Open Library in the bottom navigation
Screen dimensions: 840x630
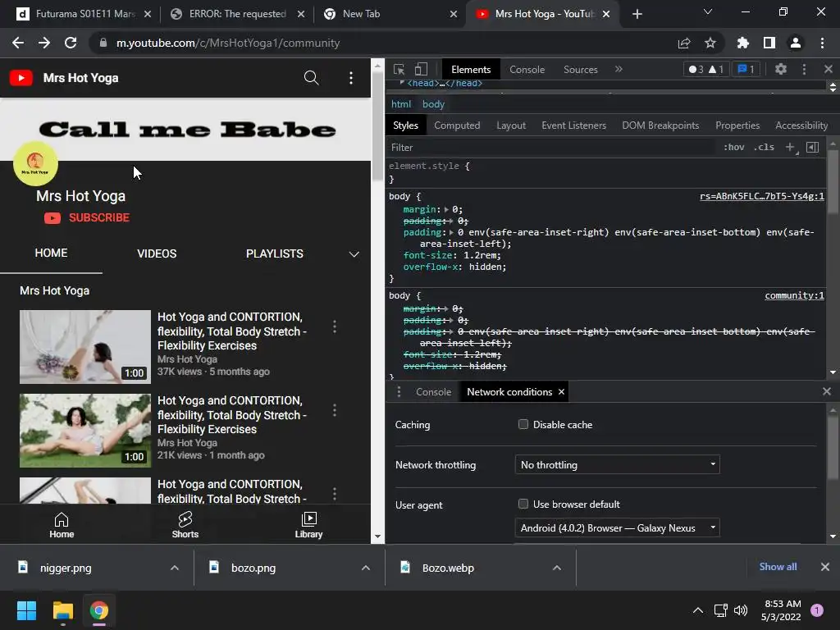pyautogui.click(x=308, y=524)
